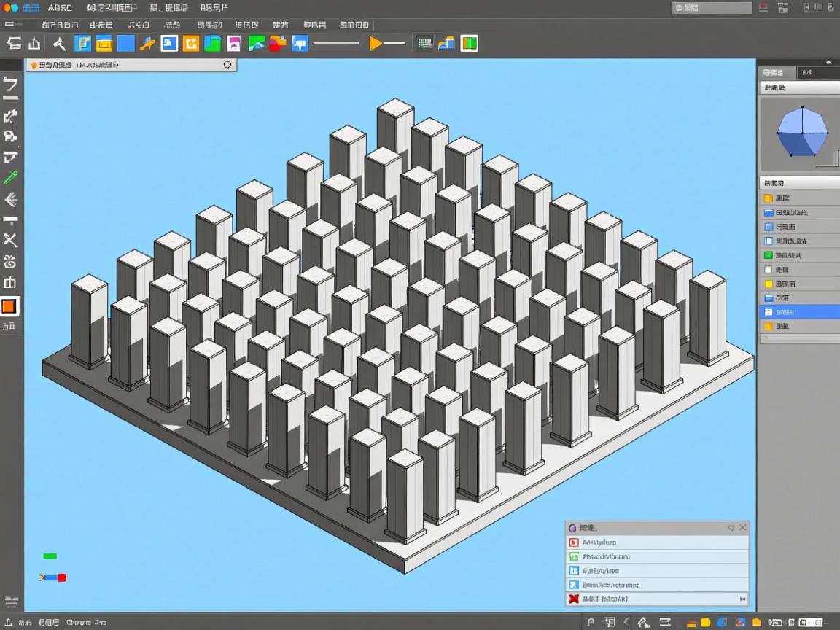Collapse the popup panel using its arrow
The image size is (840, 630).
point(730,527)
